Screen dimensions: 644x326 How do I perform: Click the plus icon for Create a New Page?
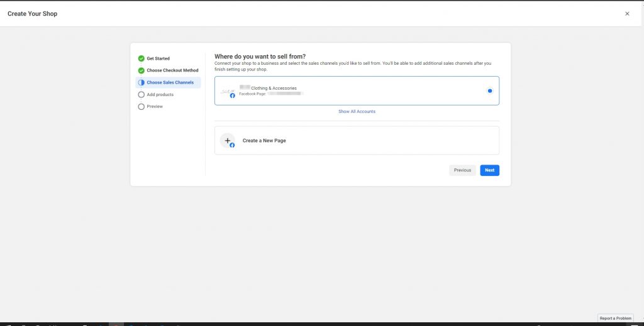tap(228, 141)
